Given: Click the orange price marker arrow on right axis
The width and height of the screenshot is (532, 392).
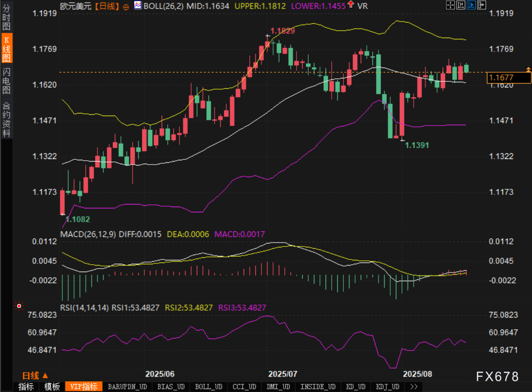Looking at the screenshot, I should (528, 69).
